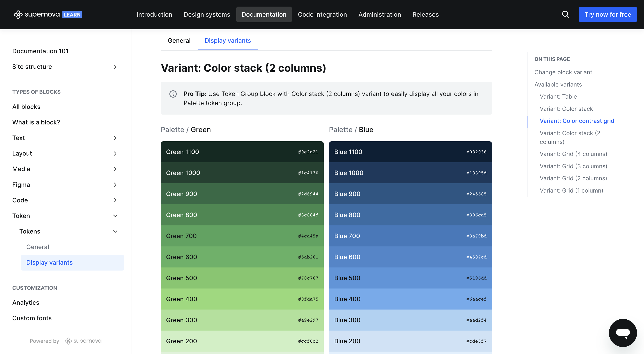Viewport: 644px width, 354px height.
Task: Expand the Text blocks group
Action: point(115,138)
